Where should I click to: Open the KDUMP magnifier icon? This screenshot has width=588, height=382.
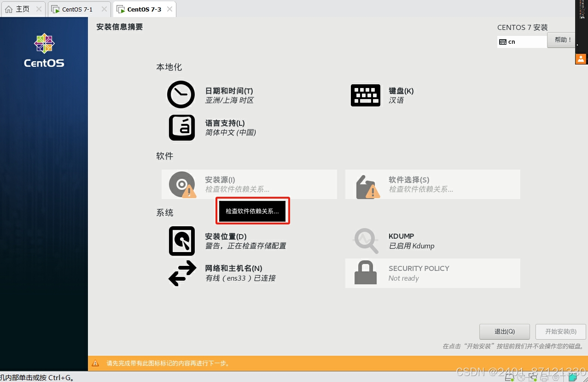click(366, 241)
